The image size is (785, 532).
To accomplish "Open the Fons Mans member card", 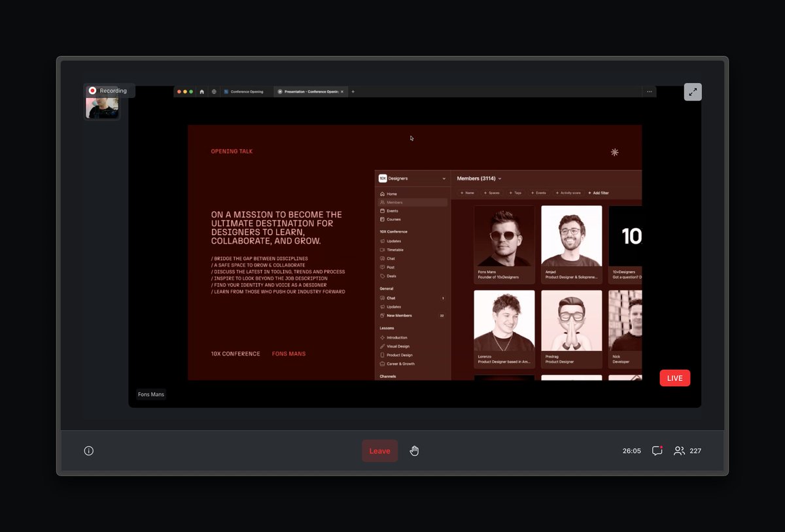I will (x=504, y=244).
